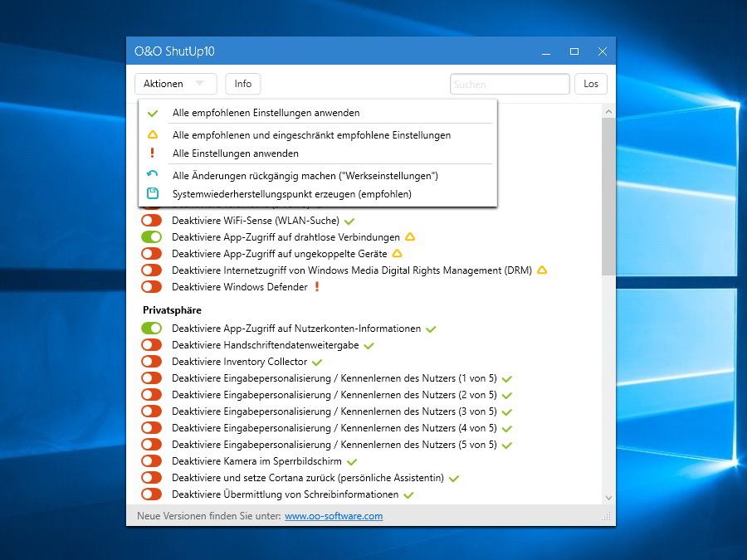747x560 pixels.
Task: Click the scrollbar up arrow
Action: point(608,112)
